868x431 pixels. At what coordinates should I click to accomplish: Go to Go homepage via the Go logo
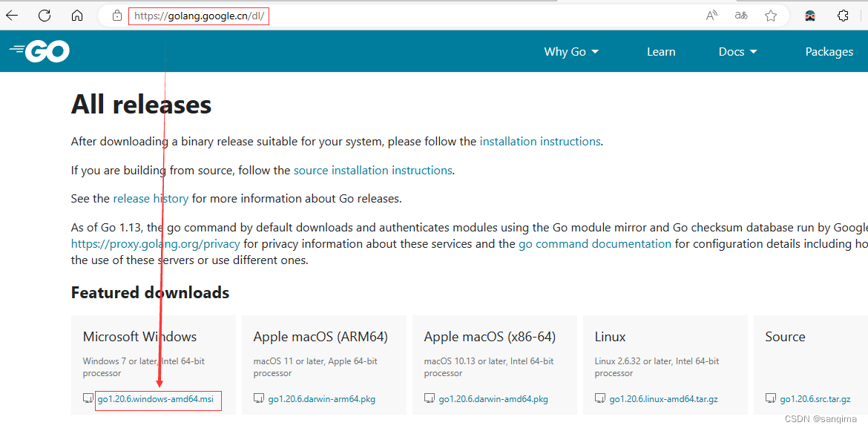(x=39, y=51)
